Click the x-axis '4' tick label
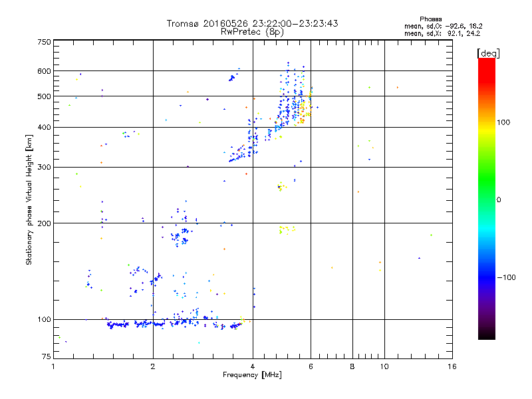Image resolution: width=532 pixels, height=399 pixels. click(253, 366)
